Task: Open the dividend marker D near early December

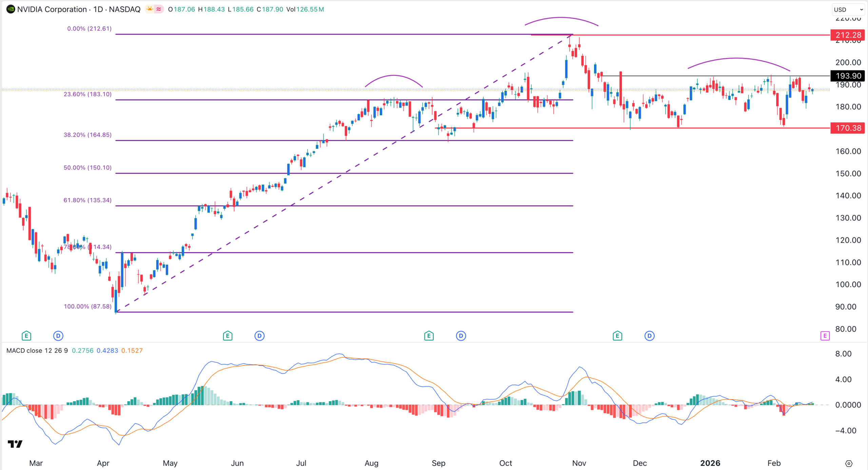Action: (649, 336)
